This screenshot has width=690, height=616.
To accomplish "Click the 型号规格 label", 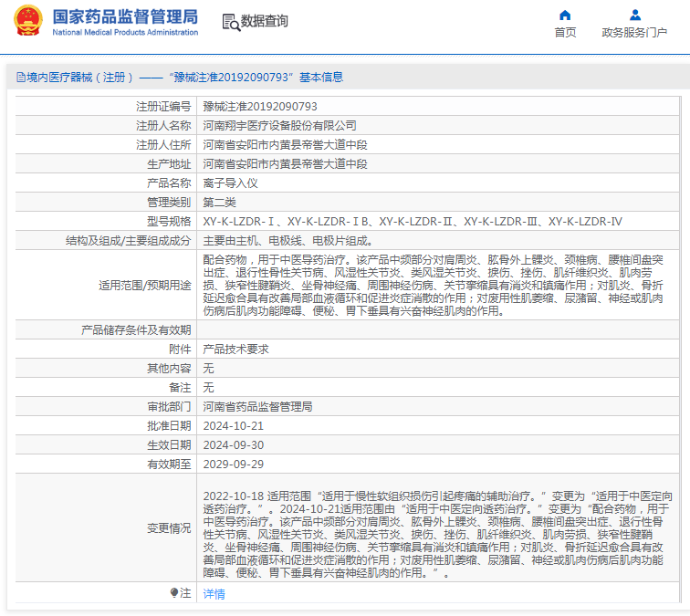I will point(169,222).
